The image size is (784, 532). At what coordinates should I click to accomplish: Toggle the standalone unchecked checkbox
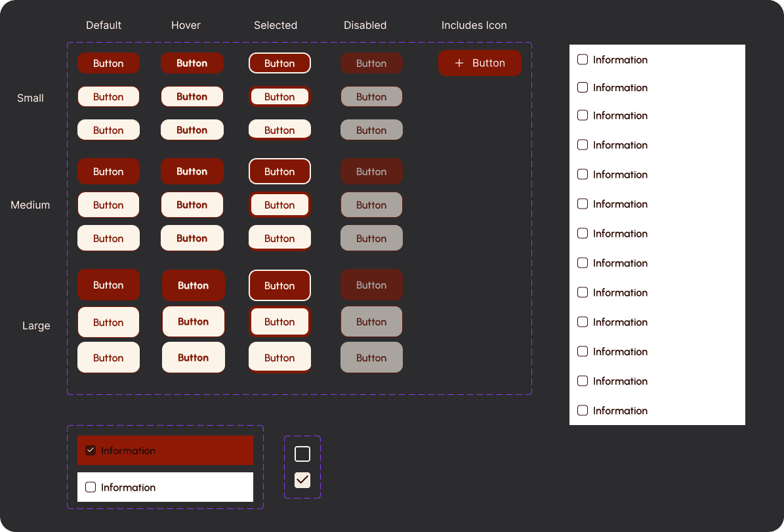click(302, 453)
